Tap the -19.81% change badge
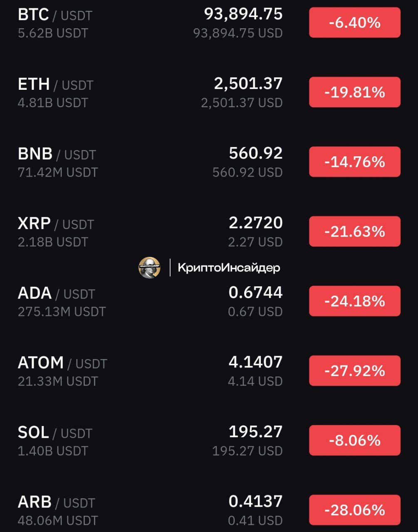This screenshot has width=418, height=532. pos(354,92)
